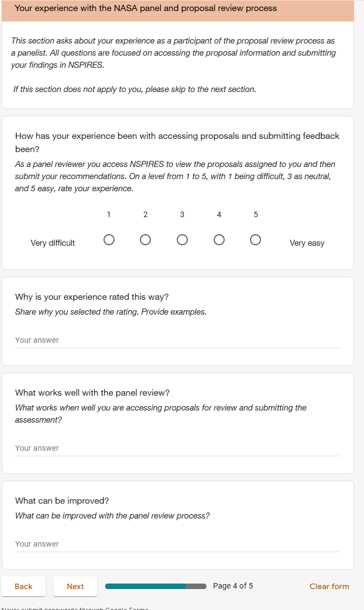Click the Back button
Viewport: 364px width, 610px height.
[x=24, y=586]
